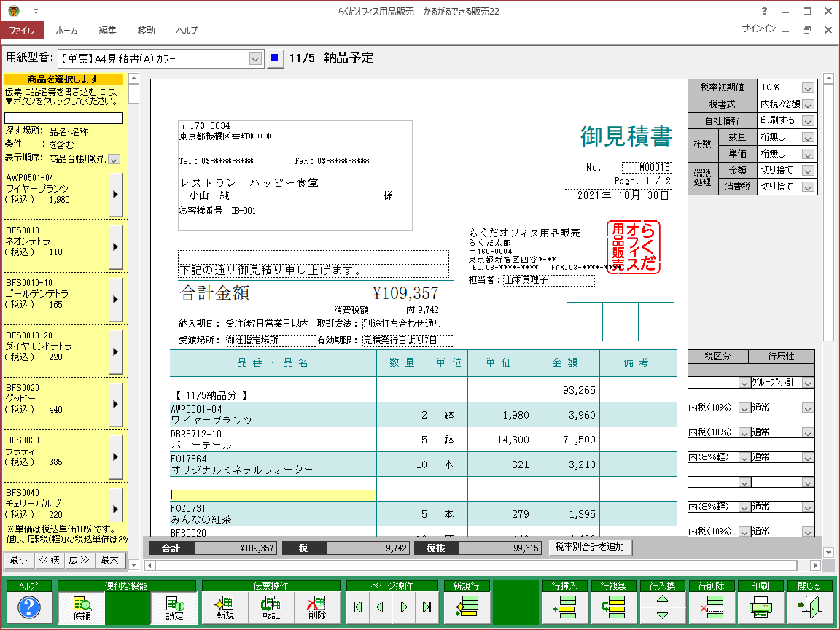Go to the previous page
The height and width of the screenshot is (630, 840).
point(381,607)
